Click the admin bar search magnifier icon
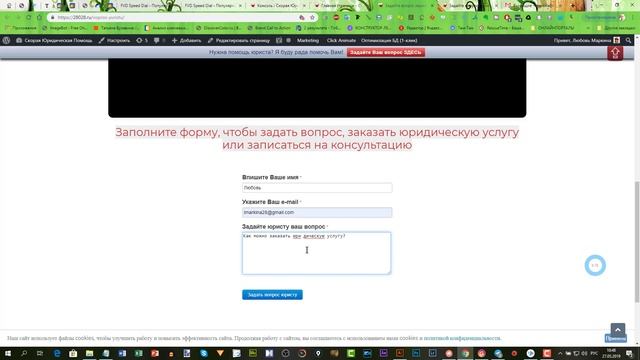 coord(628,40)
